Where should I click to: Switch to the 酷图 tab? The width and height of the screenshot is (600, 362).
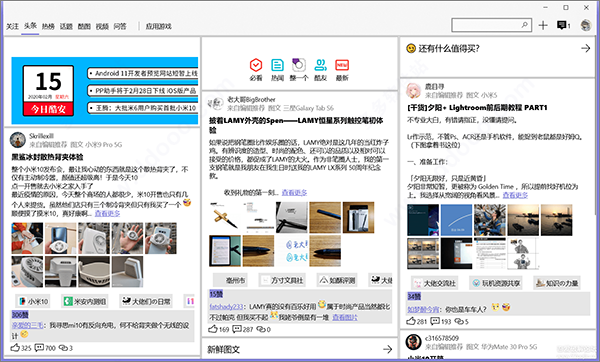tap(84, 26)
